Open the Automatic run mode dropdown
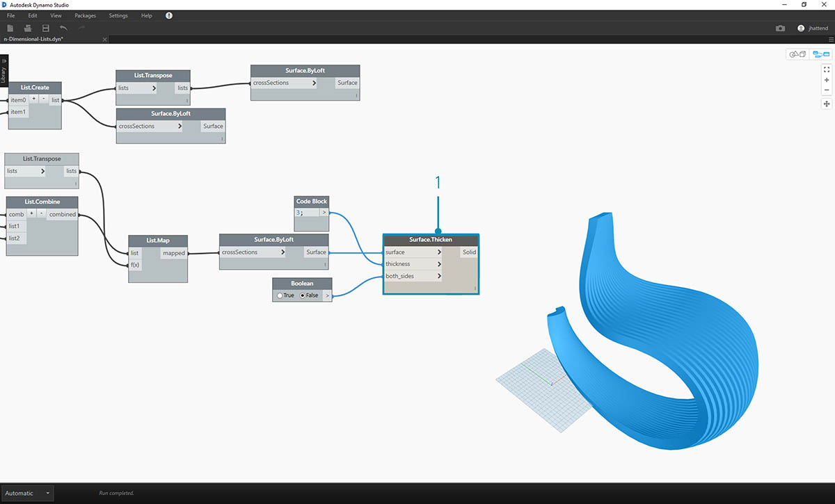 point(26,493)
